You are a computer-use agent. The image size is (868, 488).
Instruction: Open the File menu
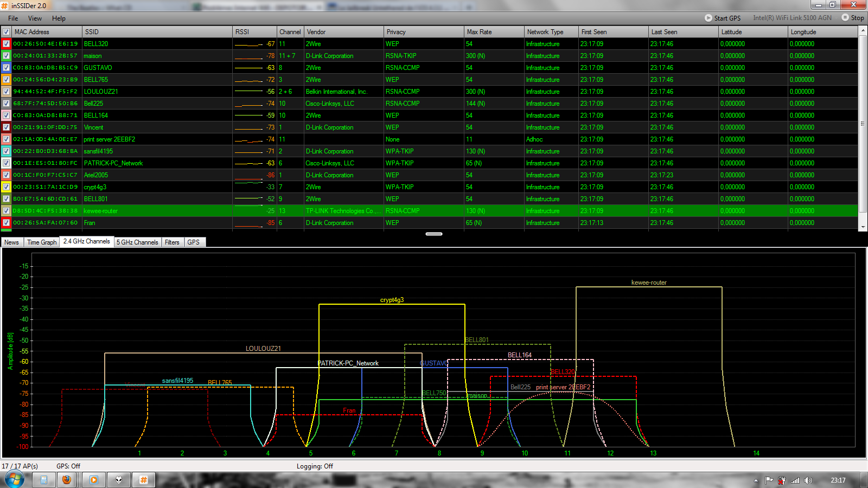tap(13, 18)
